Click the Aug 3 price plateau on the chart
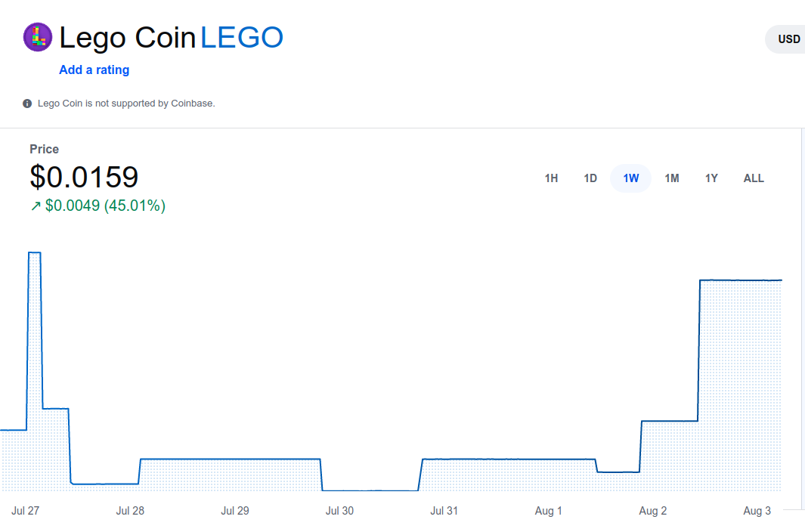 [x=740, y=280]
